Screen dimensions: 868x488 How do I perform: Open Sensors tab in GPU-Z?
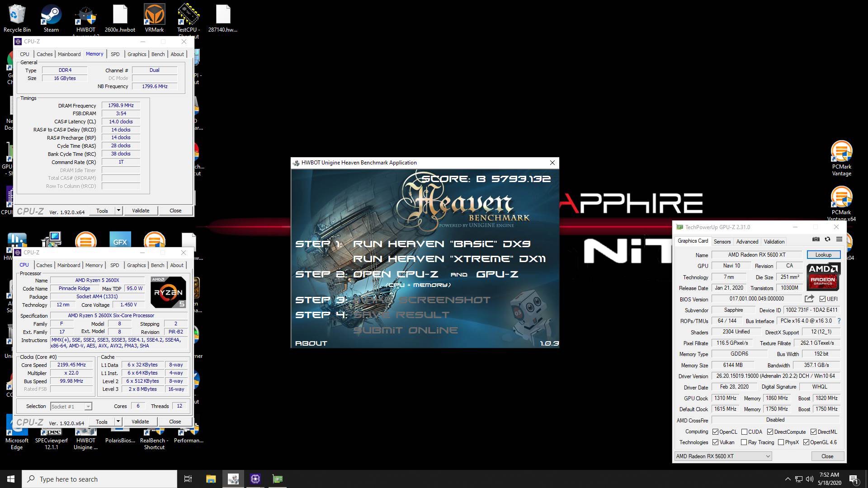coord(722,242)
